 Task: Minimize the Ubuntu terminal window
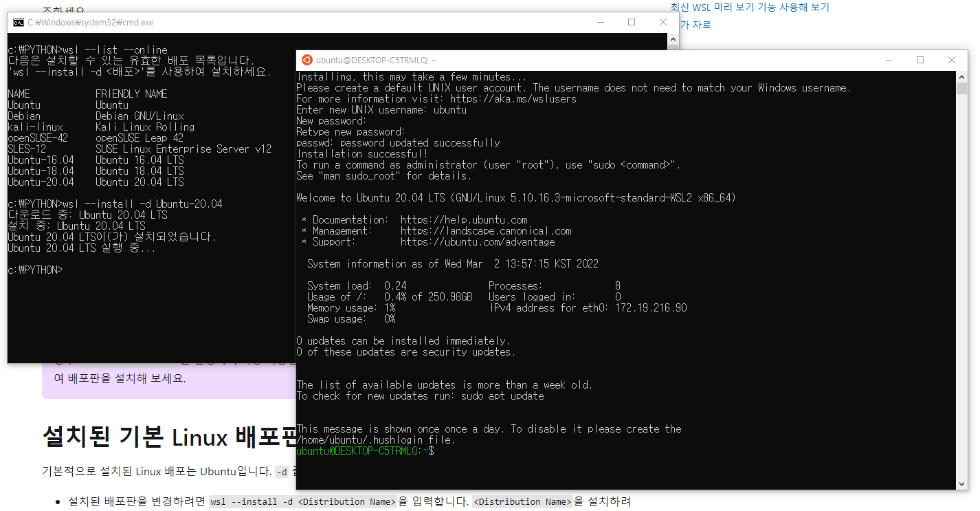(x=888, y=61)
